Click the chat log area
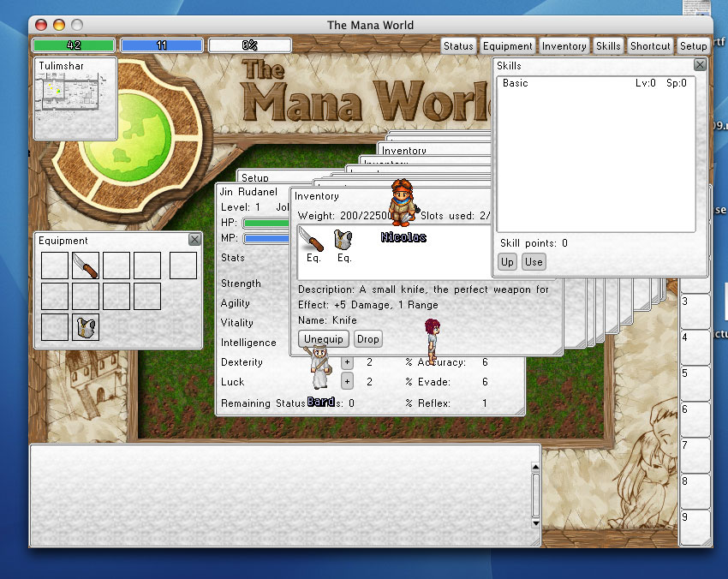 click(280, 495)
